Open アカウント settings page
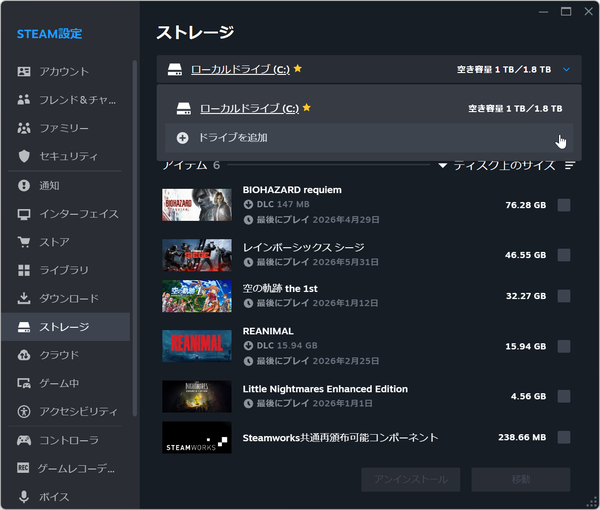This screenshot has width=600, height=510. coord(66,72)
